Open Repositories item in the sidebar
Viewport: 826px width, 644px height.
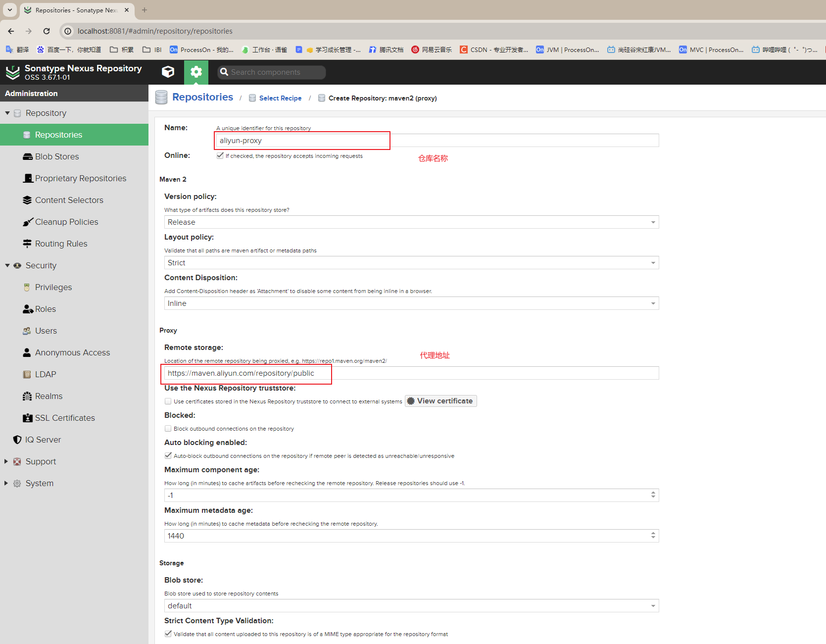tap(58, 135)
